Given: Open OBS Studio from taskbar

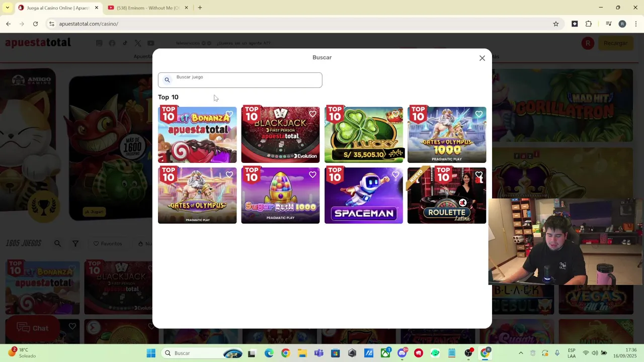Looking at the screenshot, I should [x=468, y=353].
